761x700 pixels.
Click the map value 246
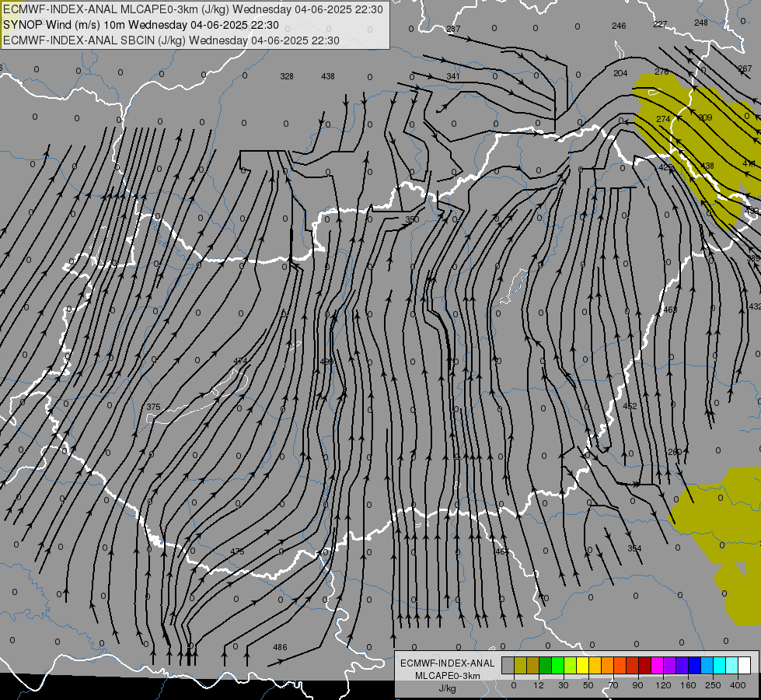[619, 26]
